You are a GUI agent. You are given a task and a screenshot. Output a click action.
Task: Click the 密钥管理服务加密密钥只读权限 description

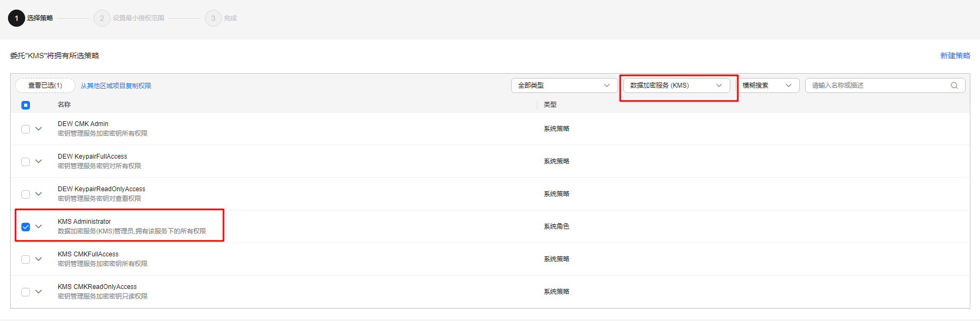click(103, 296)
